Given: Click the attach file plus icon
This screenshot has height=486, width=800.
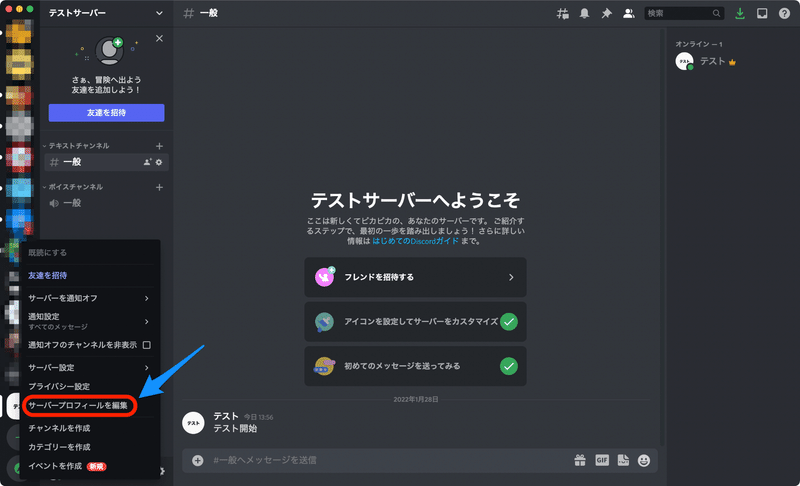Looking at the screenshot, I should point(197,461).
